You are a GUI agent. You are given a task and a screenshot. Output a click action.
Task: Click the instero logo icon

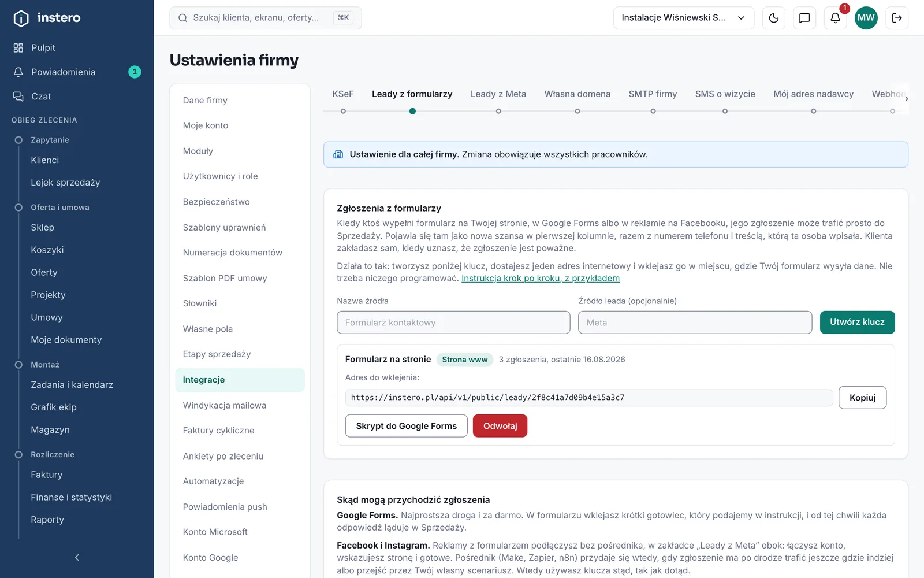coord(21,18)
